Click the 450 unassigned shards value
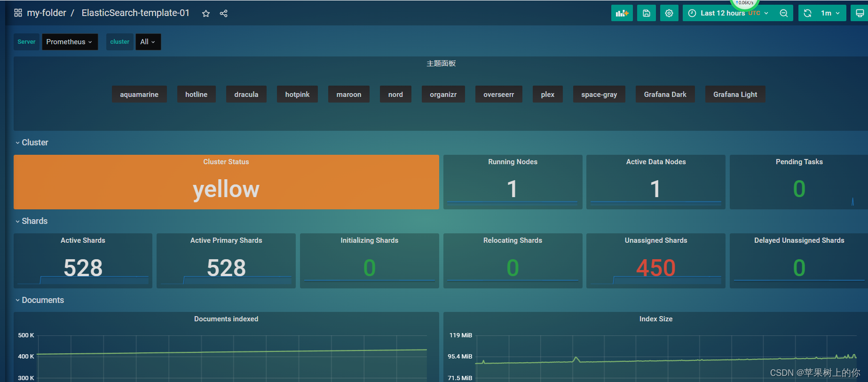868x382 pixels. [x=656, y=268]
